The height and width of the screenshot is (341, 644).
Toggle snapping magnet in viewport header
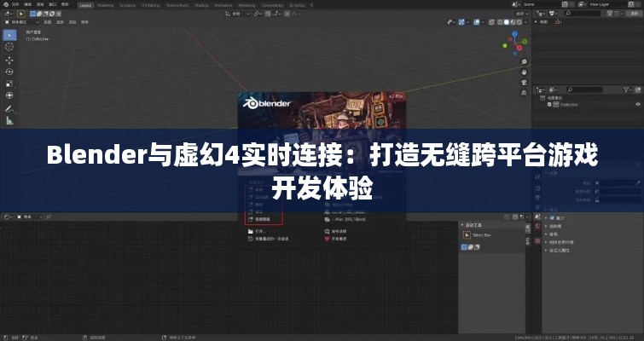[268, 14]
